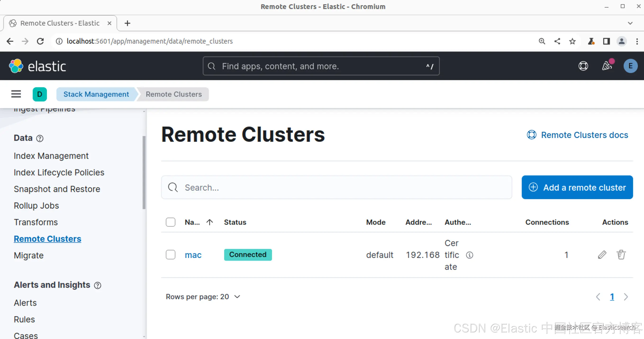
Task: Toggle the hamburger navigation menu
Action: point(16,94)
